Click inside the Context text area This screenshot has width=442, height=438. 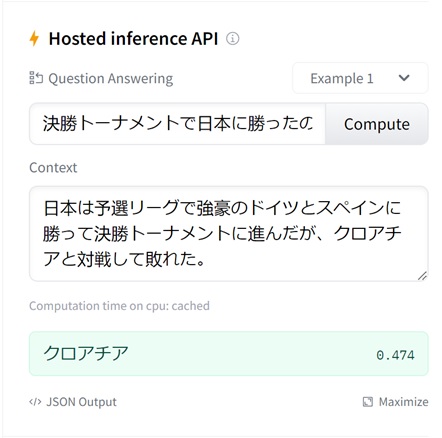(x=229, y=234)
